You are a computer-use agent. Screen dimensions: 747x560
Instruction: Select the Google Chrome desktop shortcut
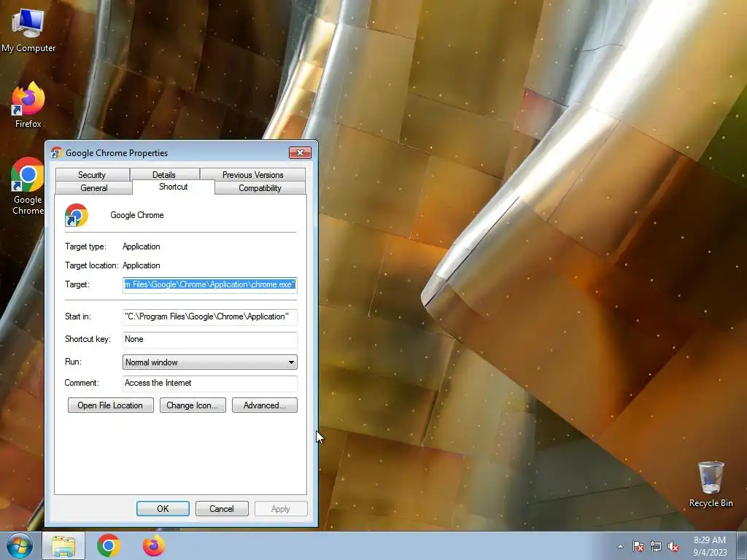(28, 186)
